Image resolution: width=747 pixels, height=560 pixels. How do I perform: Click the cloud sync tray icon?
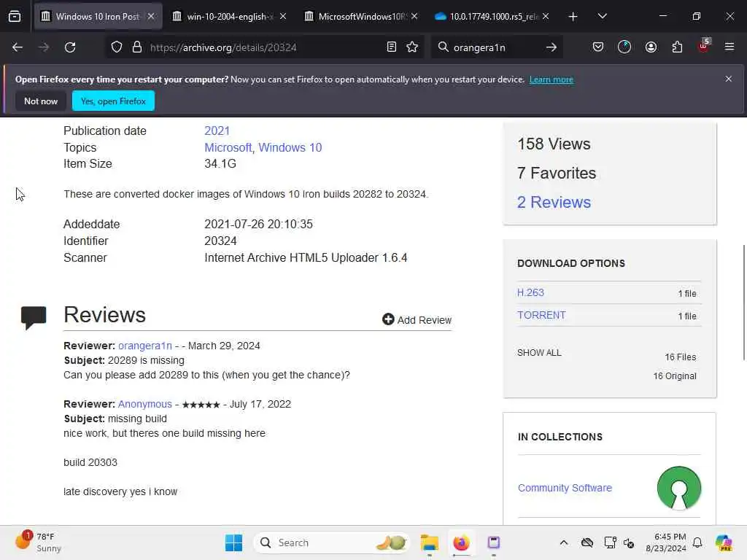(x=587, y=542)
